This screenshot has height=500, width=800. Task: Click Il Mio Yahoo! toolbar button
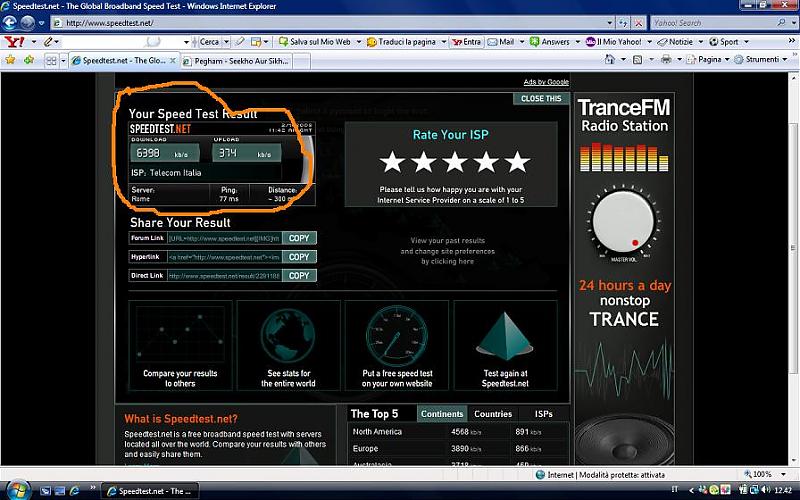click(x=613, y=42)
